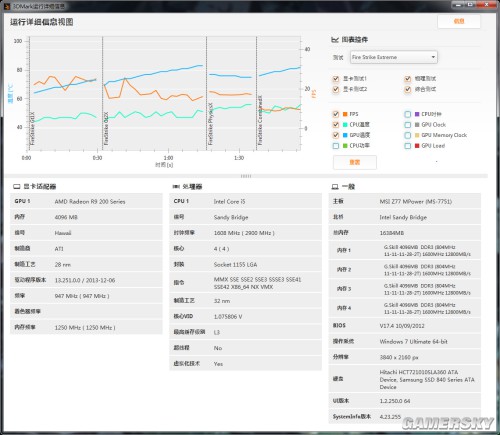500x435 pixels.
Task: Click the yellow GPU Memory Clock legend square
Action: [417, 135]
